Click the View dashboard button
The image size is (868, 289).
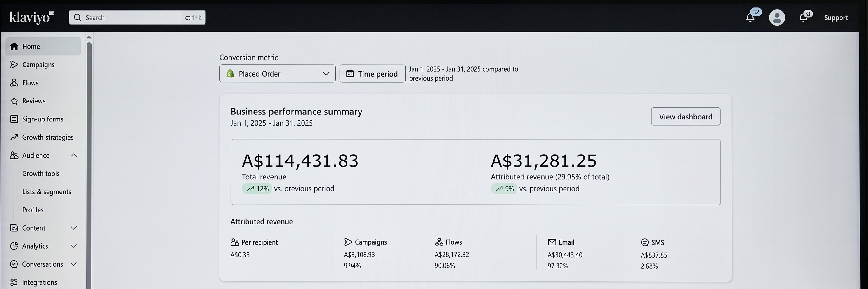click(x=686, y=117)
